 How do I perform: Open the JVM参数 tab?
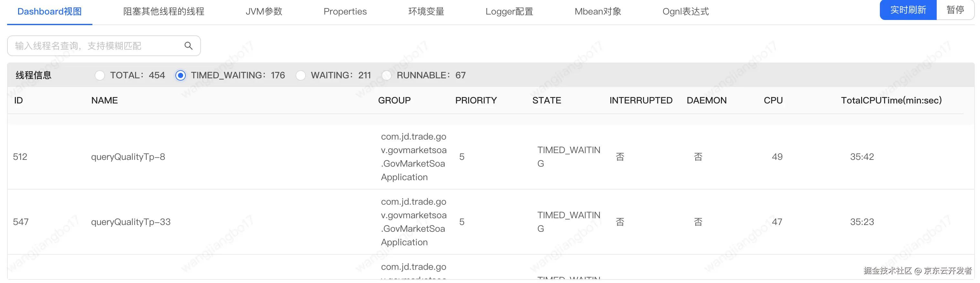tap(264, 11)
